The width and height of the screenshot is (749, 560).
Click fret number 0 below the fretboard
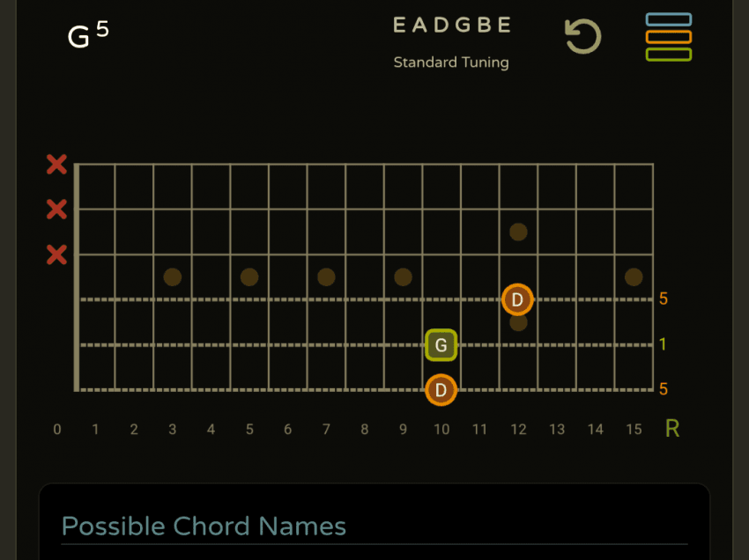pyautogui.click(x=57, y=430)
